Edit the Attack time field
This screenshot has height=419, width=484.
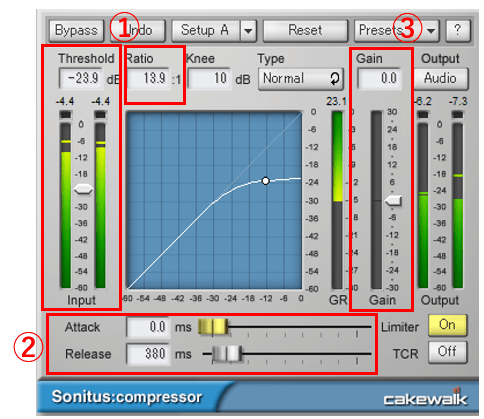[148, 327]
